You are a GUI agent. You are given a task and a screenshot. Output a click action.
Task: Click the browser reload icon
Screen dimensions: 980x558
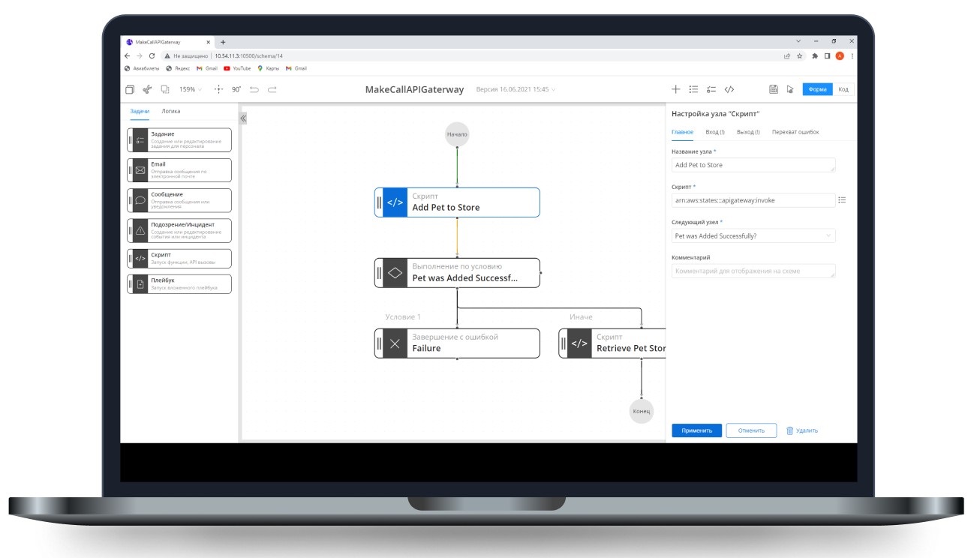click(152, 55)
